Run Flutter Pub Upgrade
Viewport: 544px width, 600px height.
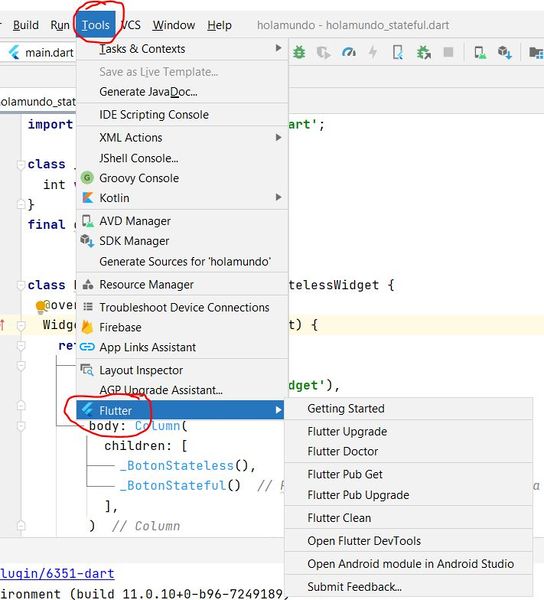[409, 495]
